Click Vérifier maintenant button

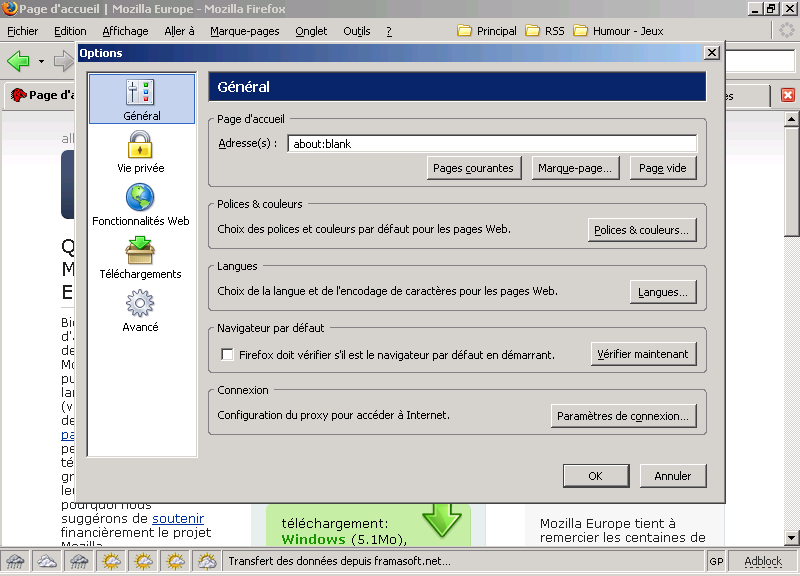tap(643, 354)
